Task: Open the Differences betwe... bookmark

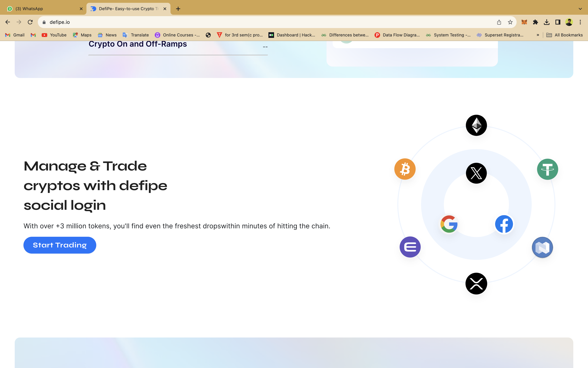Action: click(x=345, y=35)
